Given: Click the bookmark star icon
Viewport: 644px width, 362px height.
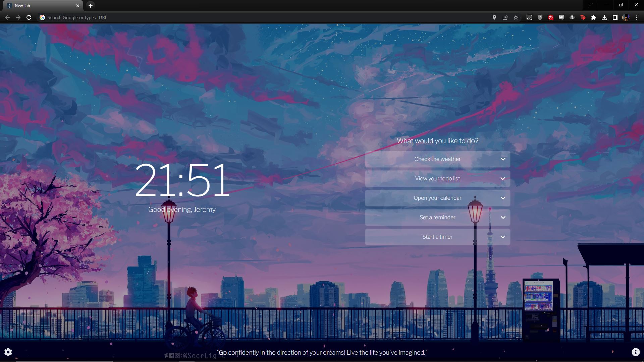Looking at the screenshot, I should coord(516,17).
